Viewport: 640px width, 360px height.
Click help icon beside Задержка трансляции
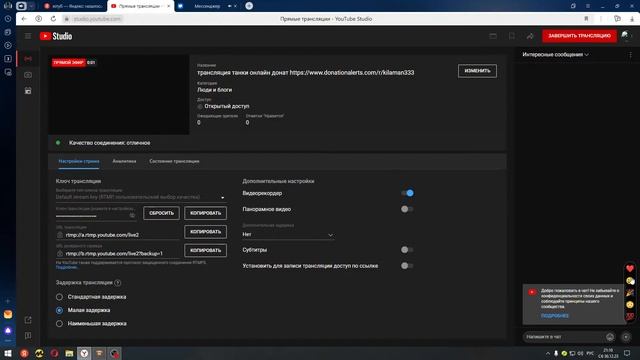pos(118,282)
